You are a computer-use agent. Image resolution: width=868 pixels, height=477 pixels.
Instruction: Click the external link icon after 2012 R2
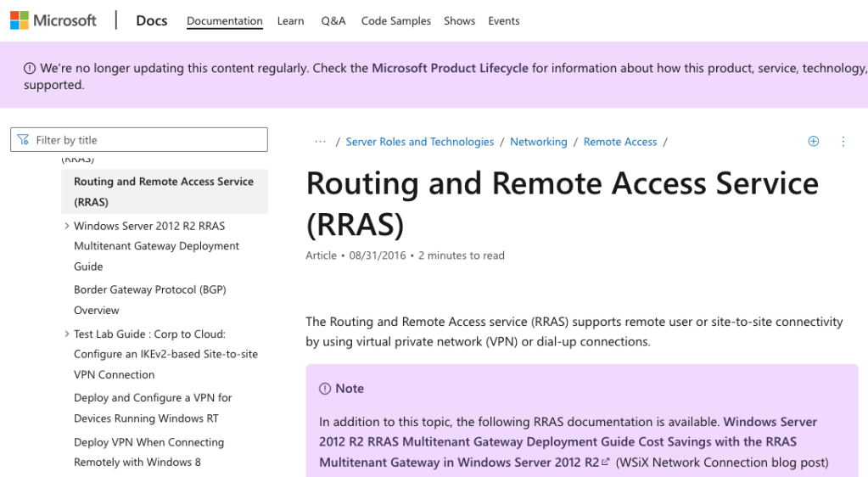[605, 463]
